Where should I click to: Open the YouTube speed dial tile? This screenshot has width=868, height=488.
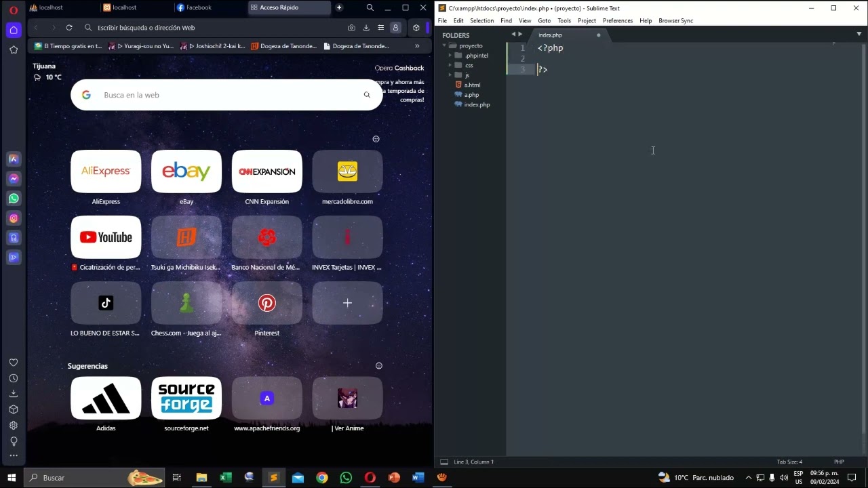106,237
